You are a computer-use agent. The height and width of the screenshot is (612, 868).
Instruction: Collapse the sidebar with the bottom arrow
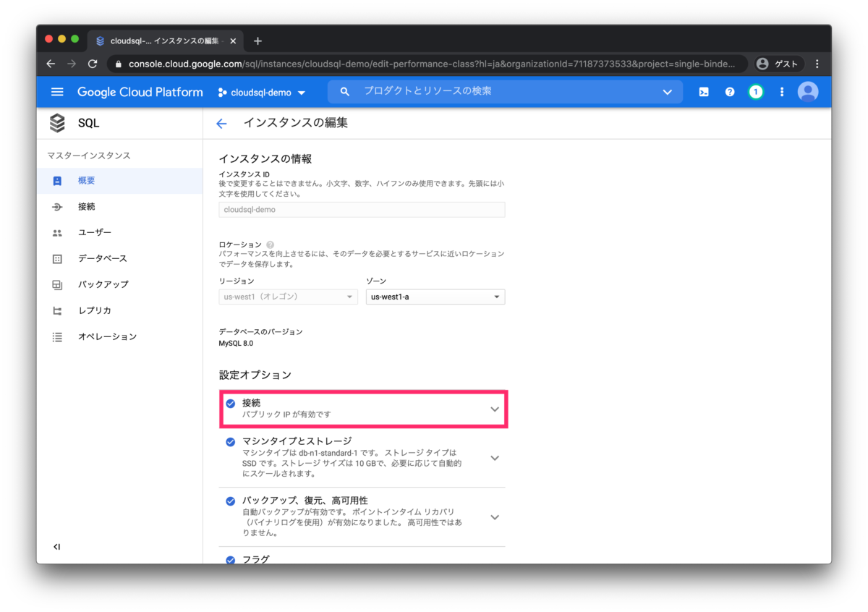(x=56, y=547)
